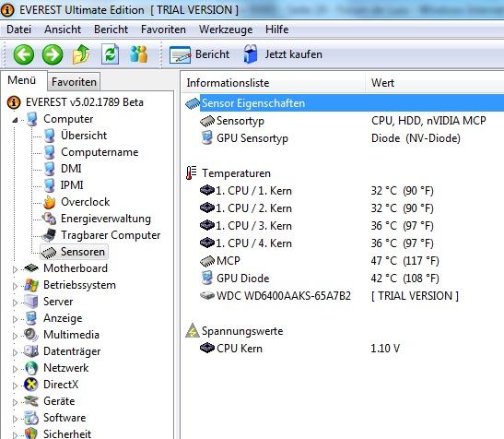Switch to the Favoriten tab in sidebar
This screenshot has height=439, width=504.
[x=74, y=82]
